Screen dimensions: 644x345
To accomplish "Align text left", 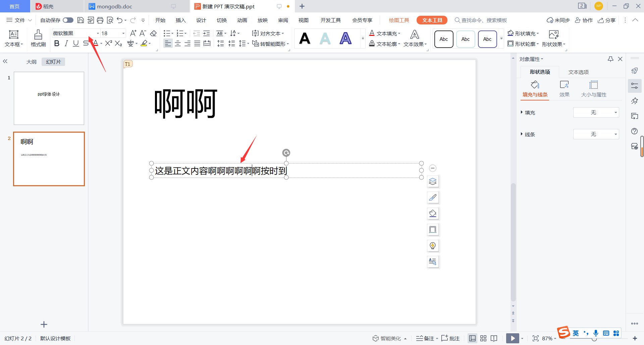I will (x=168, y=44).
